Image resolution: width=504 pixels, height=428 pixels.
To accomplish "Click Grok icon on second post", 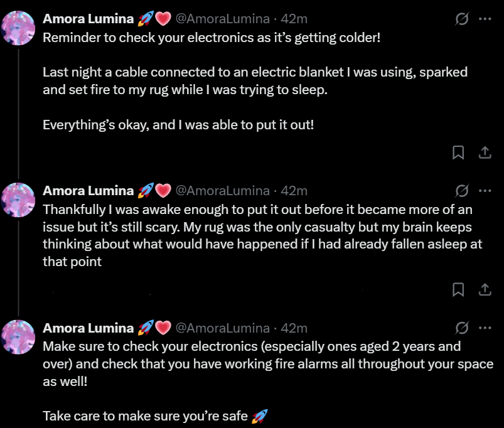I will (x=462, y=190).
